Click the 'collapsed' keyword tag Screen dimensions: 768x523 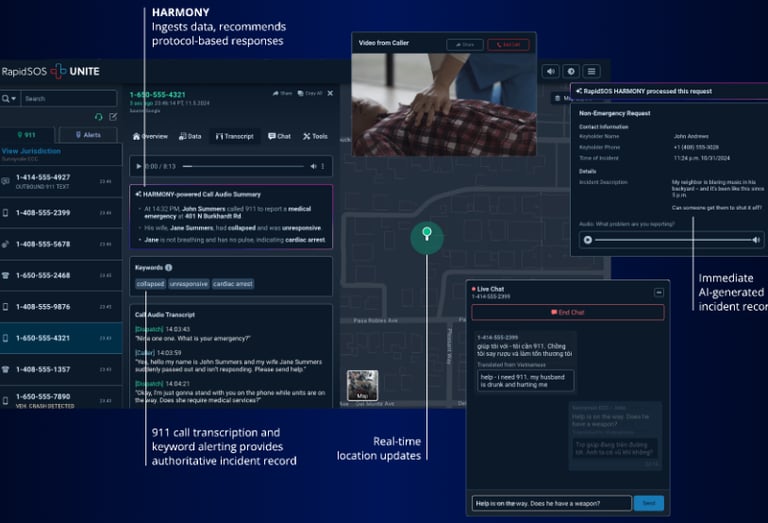tap(150, 284)
